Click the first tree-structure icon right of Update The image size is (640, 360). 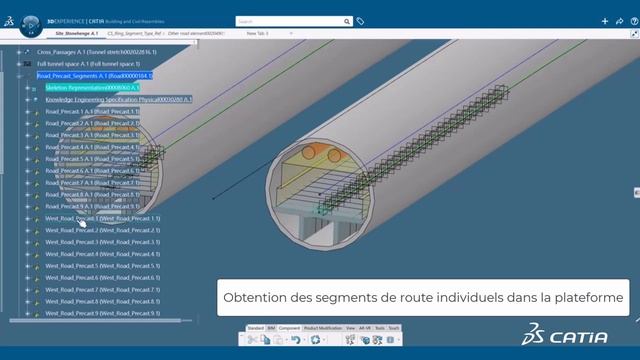(350, 340)
